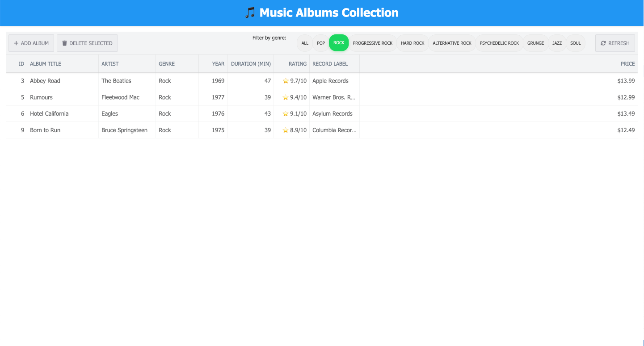Filter by Hard Rock genre

[x=412, y=43]
